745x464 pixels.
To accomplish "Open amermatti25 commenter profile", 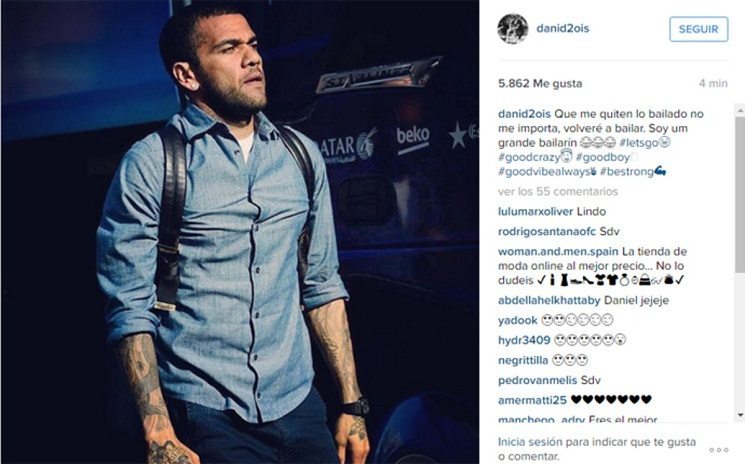I will [532, 400].
